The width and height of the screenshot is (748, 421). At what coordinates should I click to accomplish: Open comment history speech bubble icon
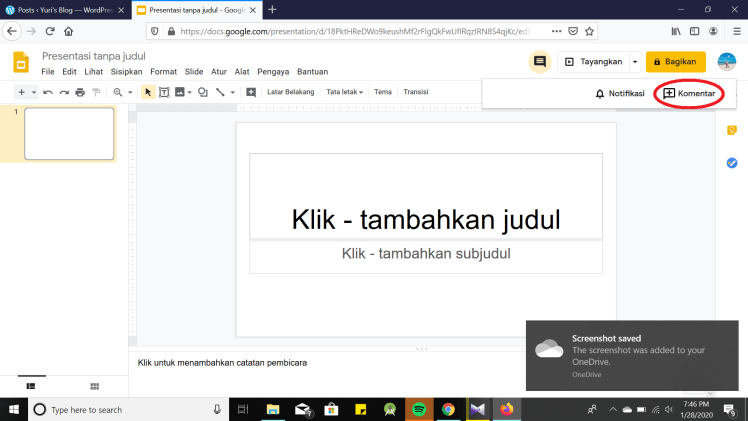pyautogui.click(x=540, y=62)
